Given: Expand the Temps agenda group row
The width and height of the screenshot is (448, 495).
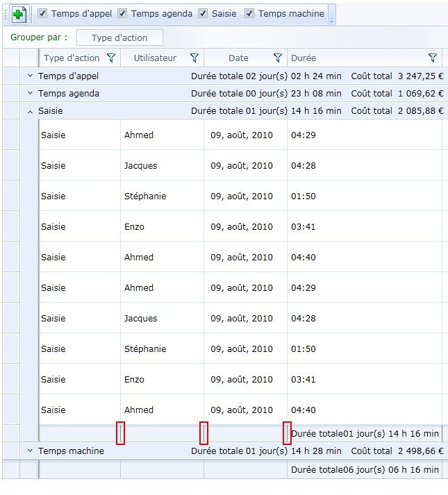Looking at the screenshot, I should pyautogui.click(x=30, y=94).
